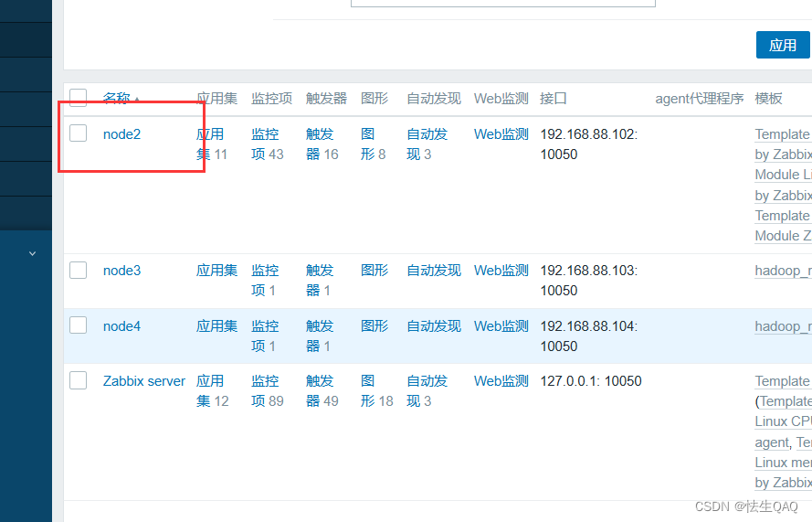Open node2 Web监测 link
Image resolution: width=812 pixels, height=522 pixels.
pos(501,134)
